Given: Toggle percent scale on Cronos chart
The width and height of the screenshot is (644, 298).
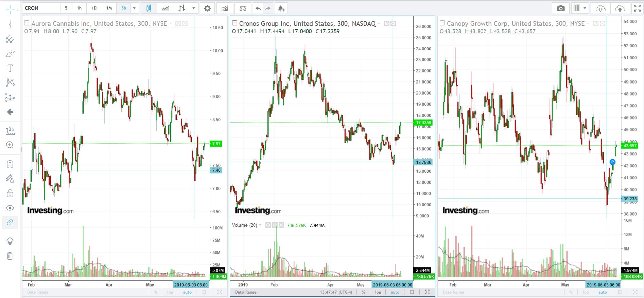Looking at the screenshot, I should click(x=363, y=292).
